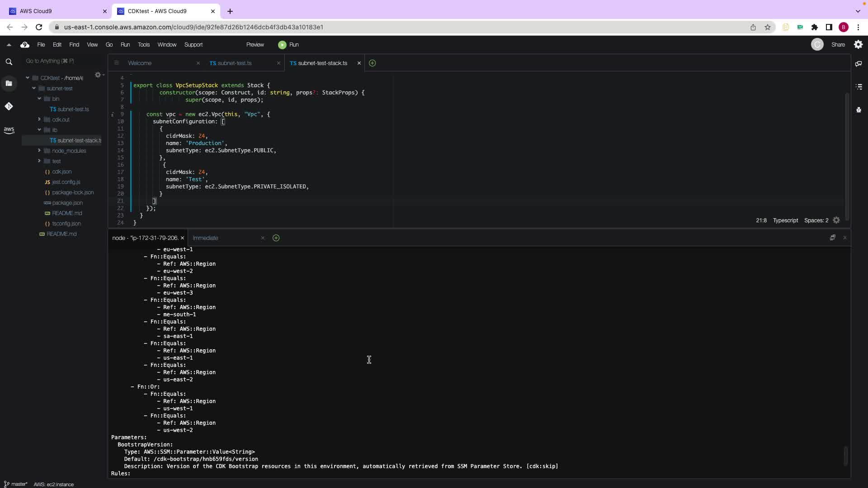This screenshot has width=868, height=488.
Task: Expand the cdk.out folder
Action: (x=39, y=120)
